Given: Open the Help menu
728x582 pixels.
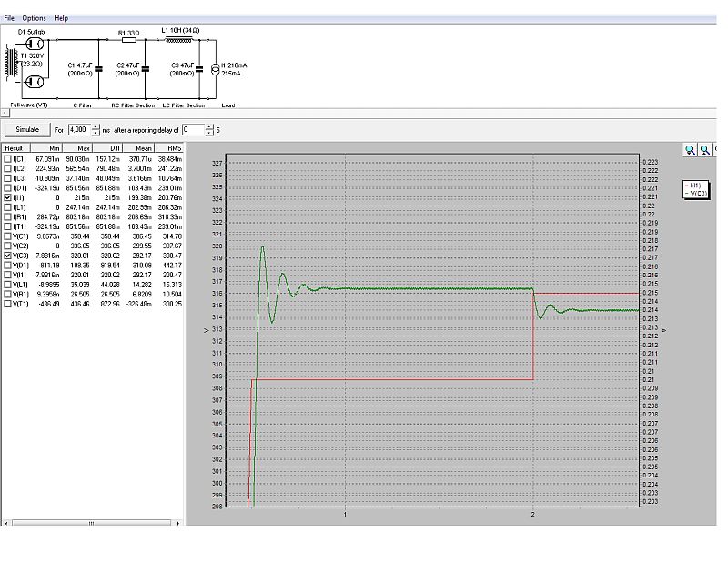Looking at the screenshot, I should (61, 18).
